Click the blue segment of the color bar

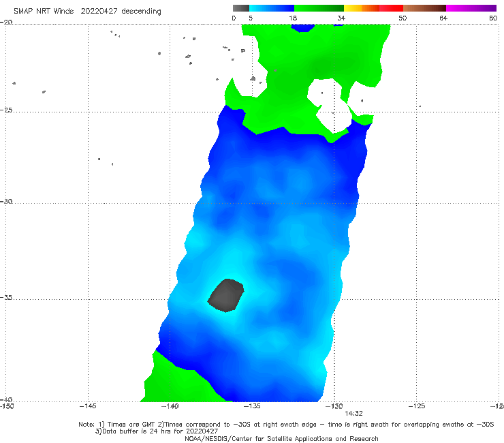(x=272, y=8)
